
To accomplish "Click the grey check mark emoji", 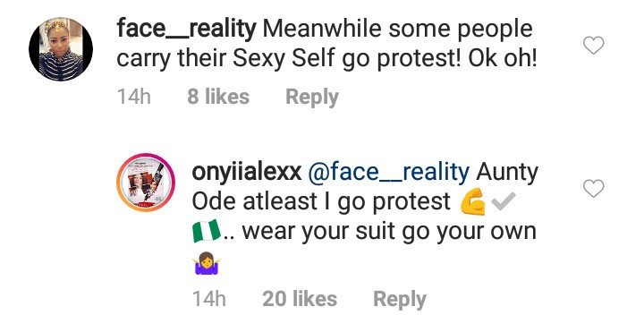I will (503, 202).
